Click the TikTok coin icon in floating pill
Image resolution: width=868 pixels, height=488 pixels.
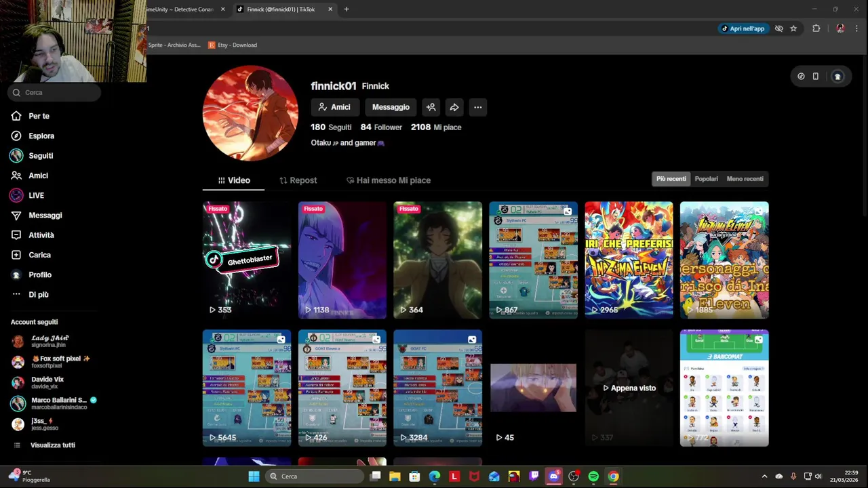(801, 77)
